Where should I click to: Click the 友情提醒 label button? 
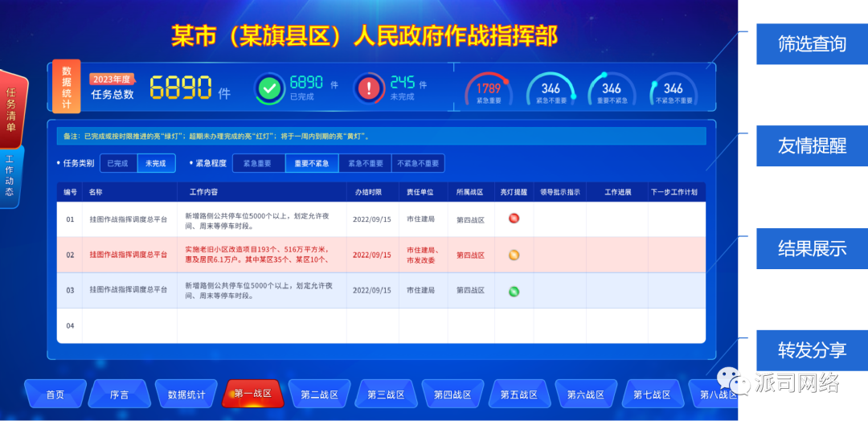click(812, 145)
